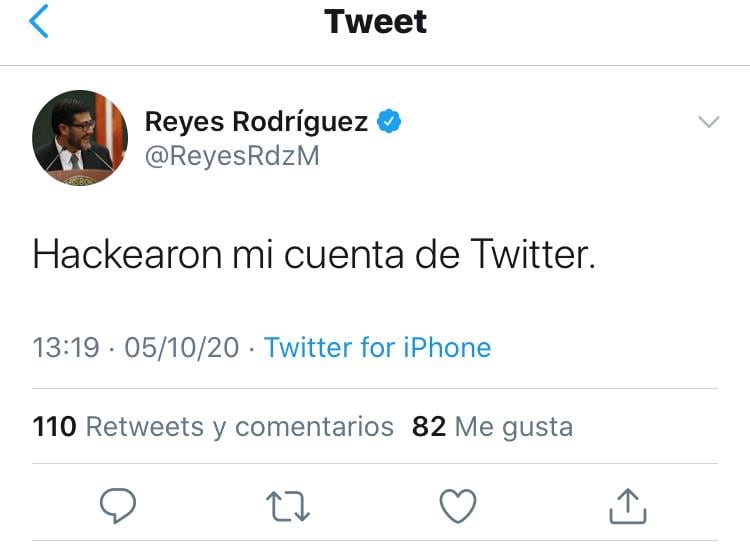Click the blue verified badge
The width and height of the screenshot is (750, 553).
click(390, 122)
